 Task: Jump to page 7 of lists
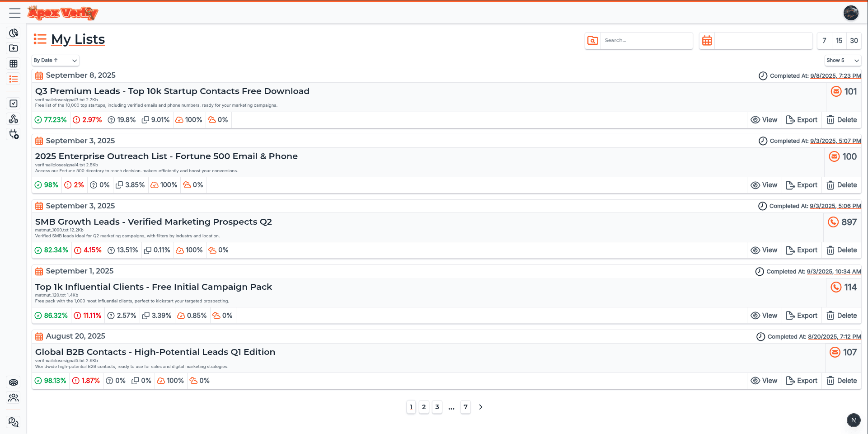465,407
